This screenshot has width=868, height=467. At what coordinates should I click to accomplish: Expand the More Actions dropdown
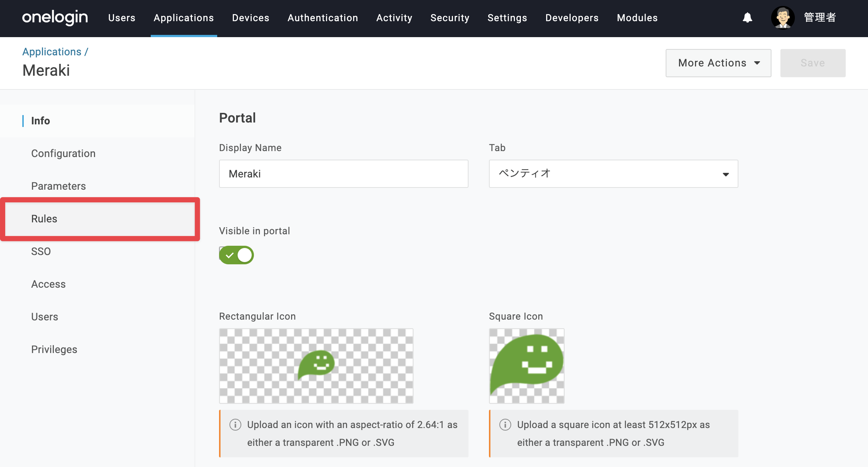coord(718,63)
